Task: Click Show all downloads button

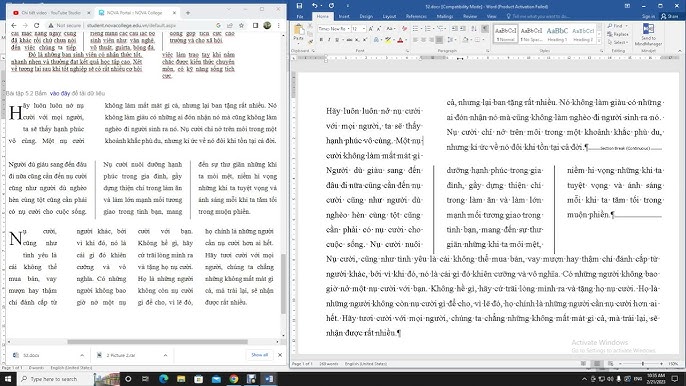Action: tap(259, 355)
